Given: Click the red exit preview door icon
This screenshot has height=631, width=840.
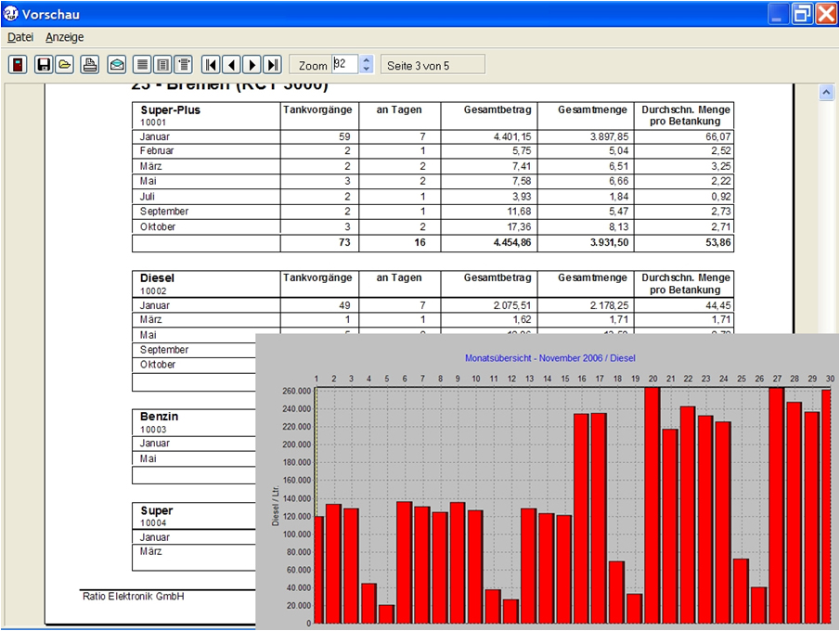Looking at the screenshot, I should pyautogui.click(x=18, y=64).
